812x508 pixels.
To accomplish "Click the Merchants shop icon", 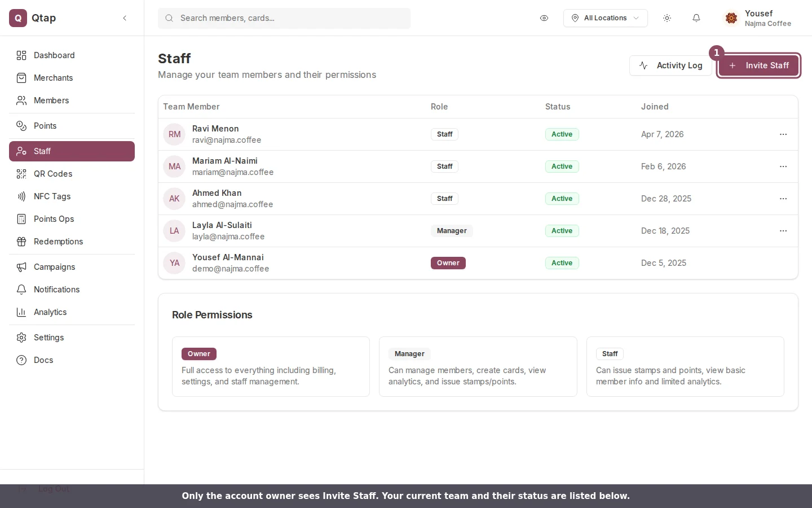I will pyautogui.click(x=21, y=78).
